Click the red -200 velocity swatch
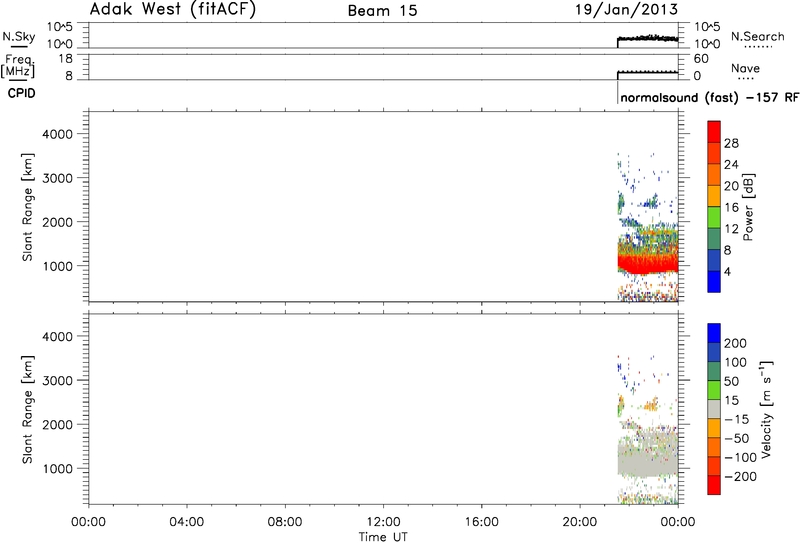 (714, 485)
